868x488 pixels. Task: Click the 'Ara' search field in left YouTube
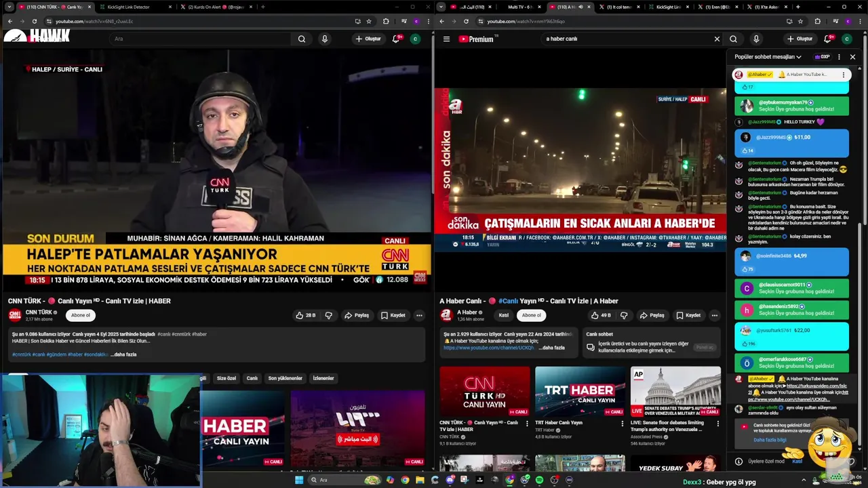pyautogui.click(x=200, y=39)
